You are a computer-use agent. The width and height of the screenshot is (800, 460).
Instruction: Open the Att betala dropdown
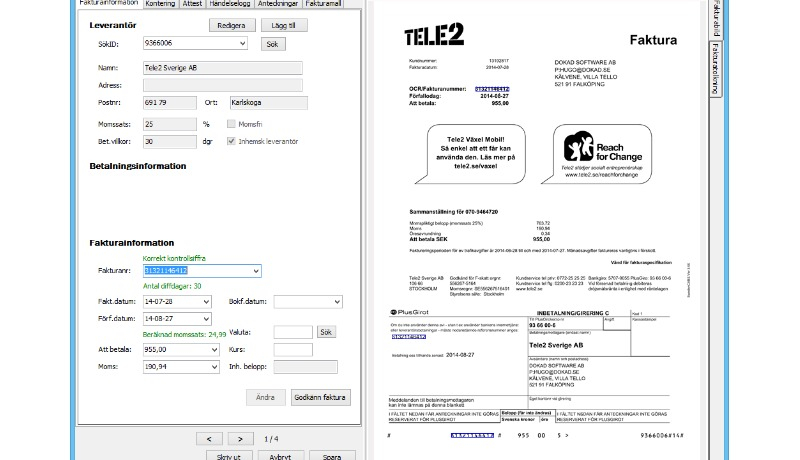[x=214, y=350]
